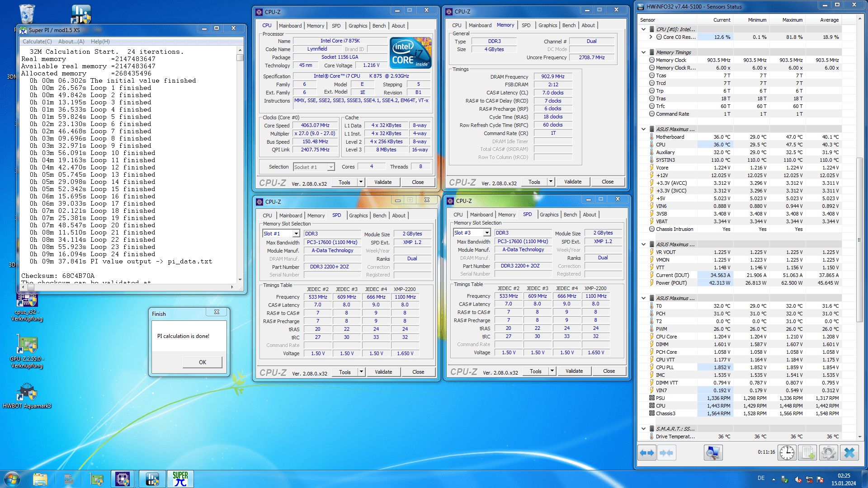Switch to Graphics tab in CPU-Z Memory window
Image resolution: width=868 pixels, height=488 pixels.
tap(547, 25)
